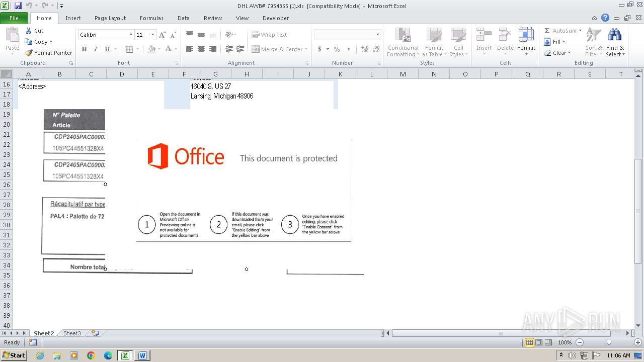Click the Start button on taskbar
This screenshot has height=362, width=644.
[x=14, y=355]
